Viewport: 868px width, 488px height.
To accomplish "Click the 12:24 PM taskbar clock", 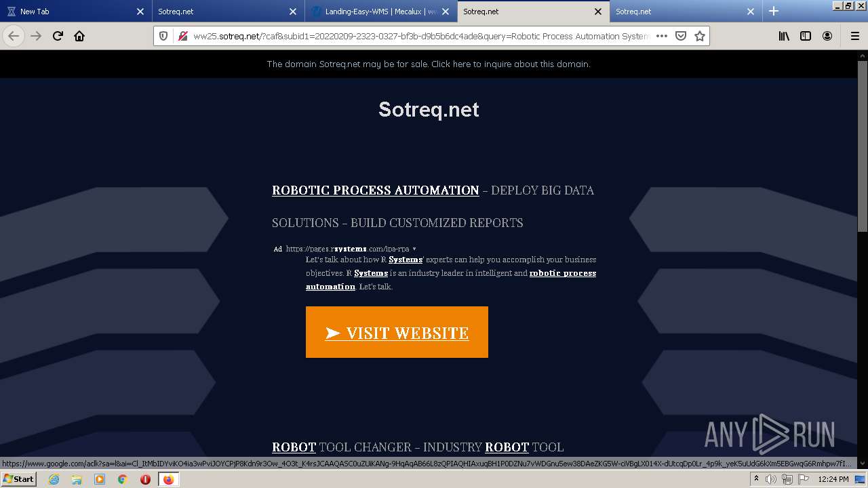I will pyautogui.click(x=833, y=479).
